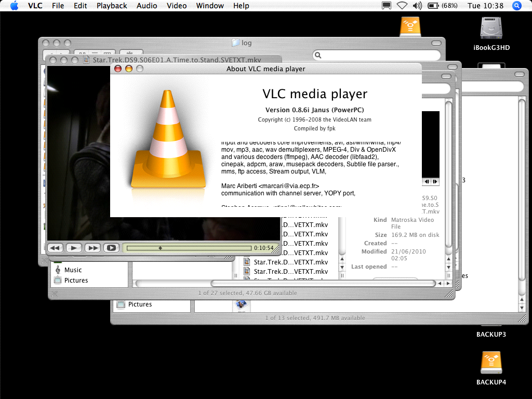
Task: Click status text '1 of 27 selected, 47.66 GB available'
Action: point(248,293)
